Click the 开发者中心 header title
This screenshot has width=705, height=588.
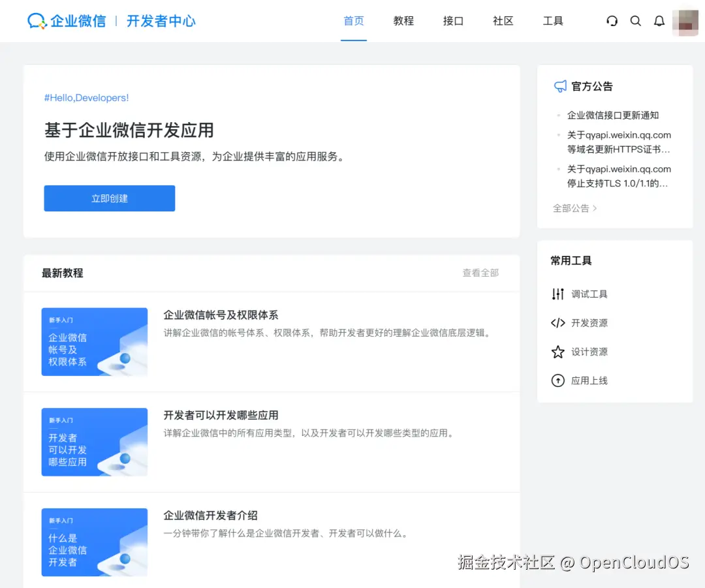pos(161,21)
